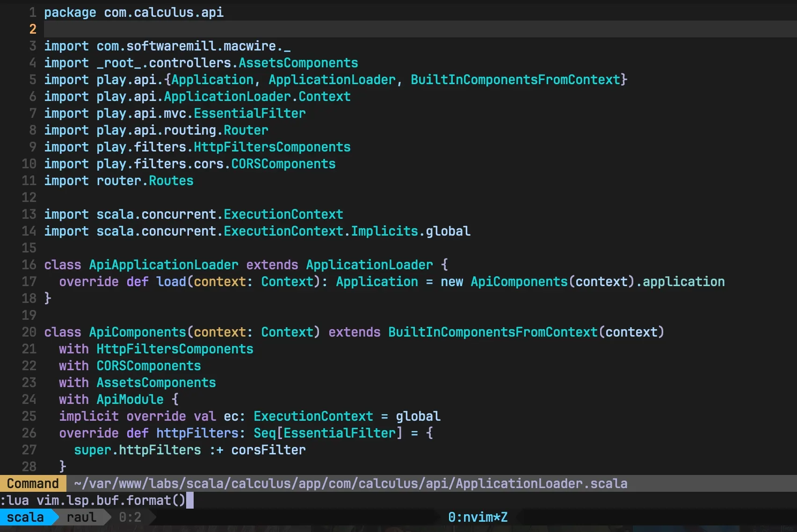This screenshot has width=797, height=532.
Task: Click 'ApiComponents(context).application' on line 17
Action: pyautogui.click(x=598, y=281)
